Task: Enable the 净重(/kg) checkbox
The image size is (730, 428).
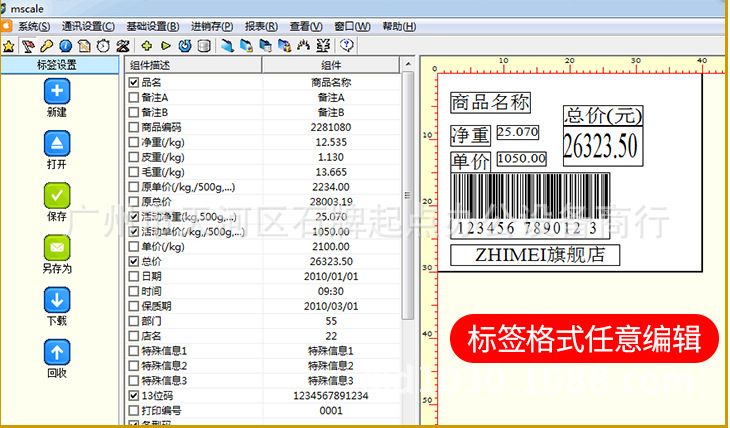Action: (x=134, y=142)
